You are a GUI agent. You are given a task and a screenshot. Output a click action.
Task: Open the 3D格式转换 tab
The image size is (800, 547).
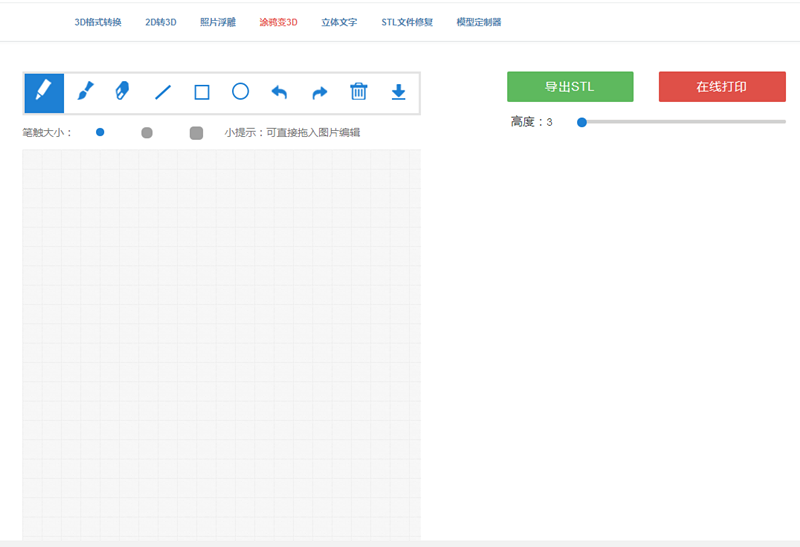tap(98, 21)
